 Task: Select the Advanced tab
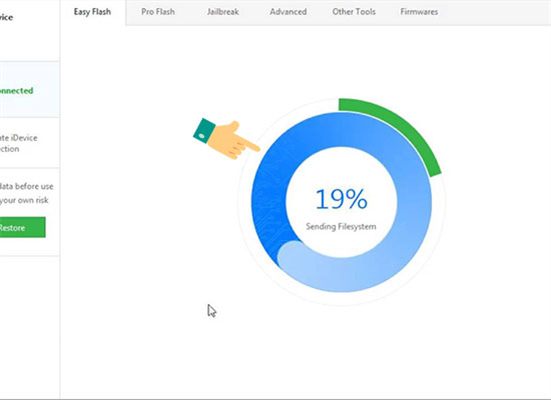click(x=288, y=12)
